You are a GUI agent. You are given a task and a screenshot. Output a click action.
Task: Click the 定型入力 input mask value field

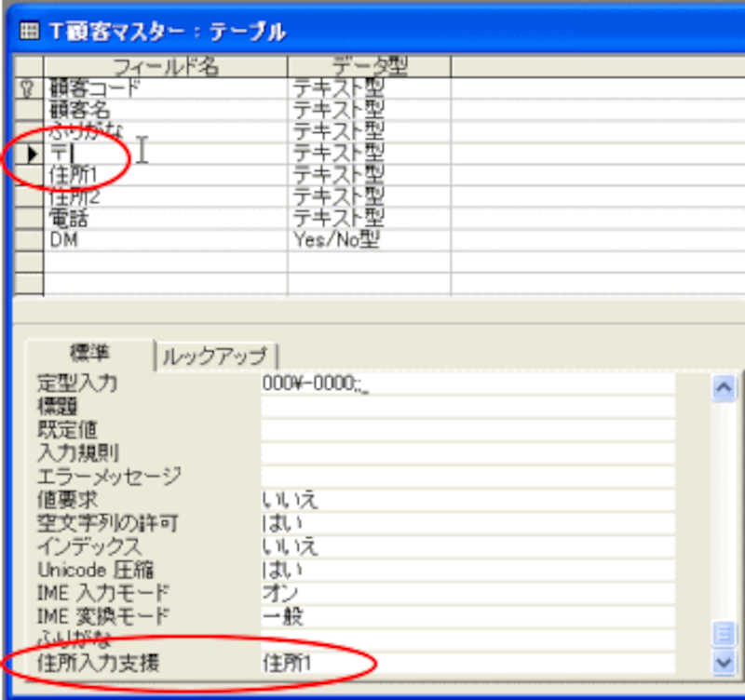click(x=466, y=384)
